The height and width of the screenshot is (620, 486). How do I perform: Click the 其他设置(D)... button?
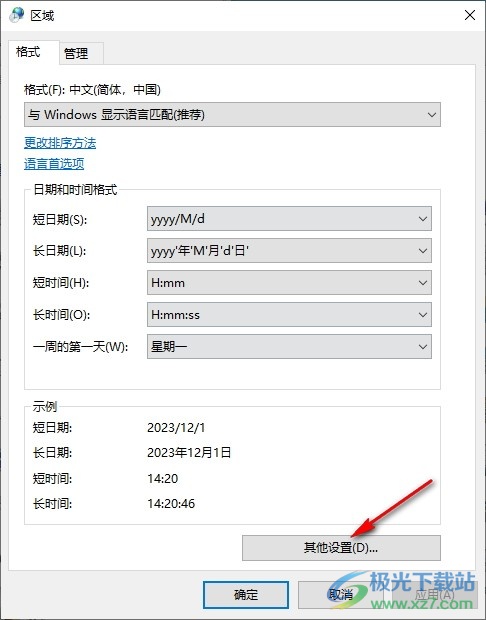pos(341,548)
